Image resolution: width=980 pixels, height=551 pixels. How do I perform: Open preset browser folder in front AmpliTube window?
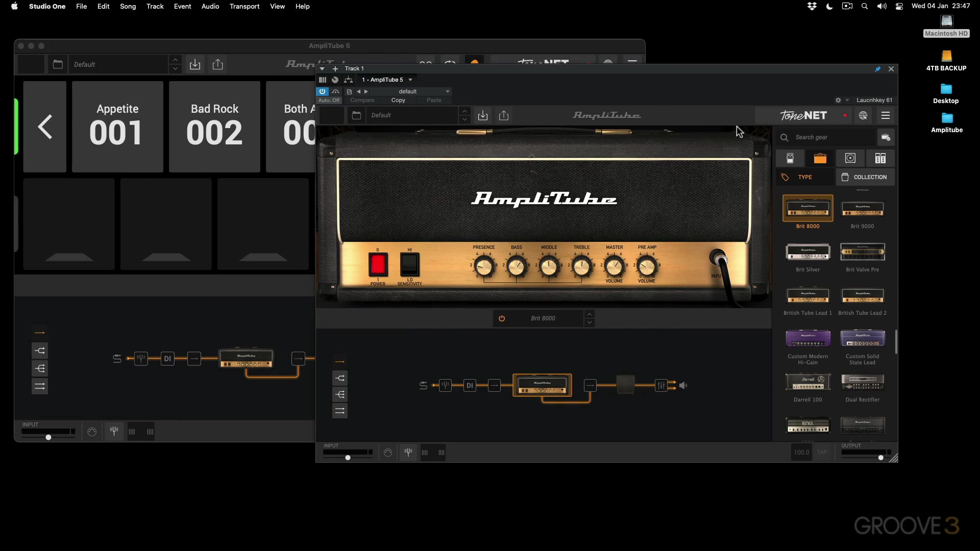click(x=357, y=116)
